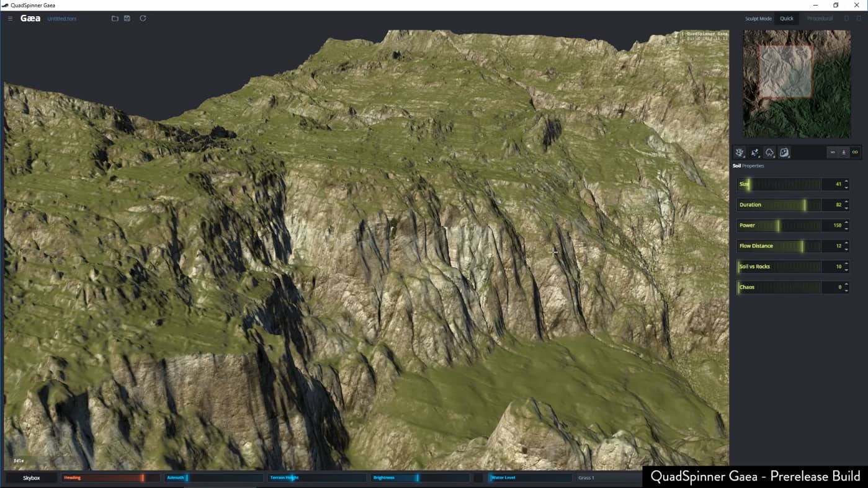Image resolution: width=868 pixels, height=488 pixels.
Task: Click the save file icon
Action: 127,19
